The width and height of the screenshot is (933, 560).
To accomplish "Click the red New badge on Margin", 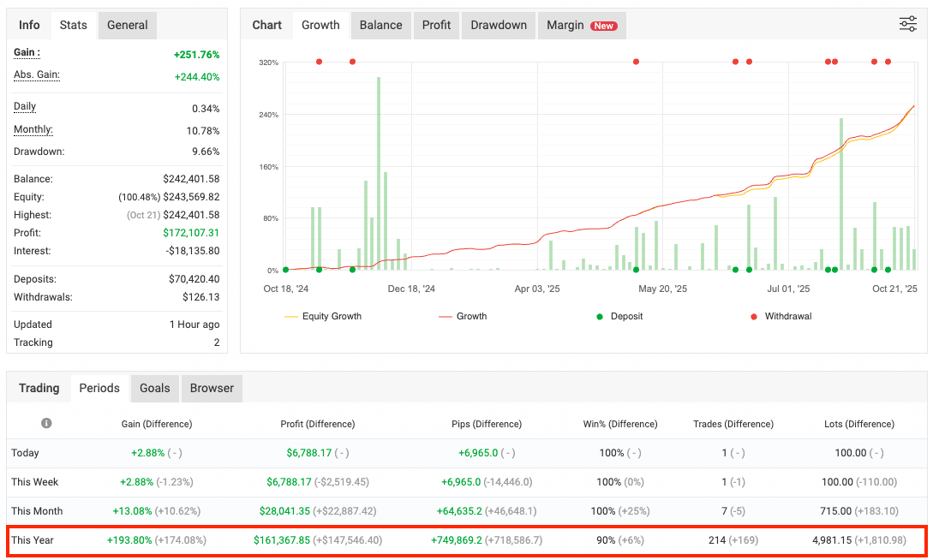I will pyautogui.click(x=604, y=26).
